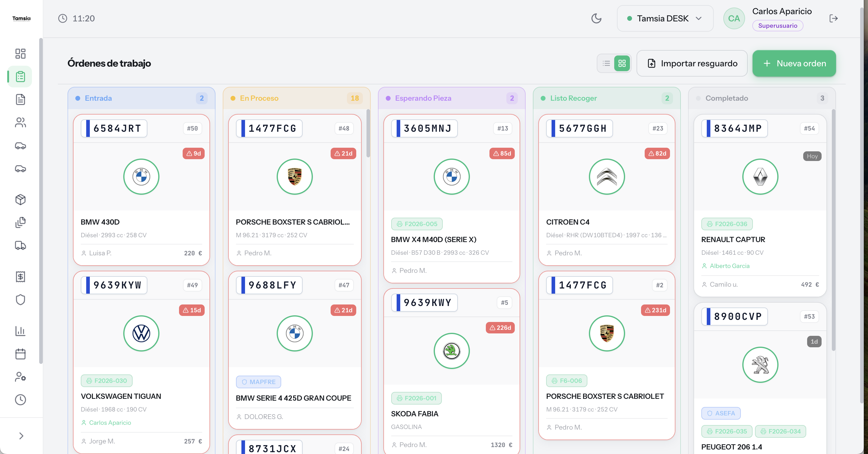
Task: Click invoice tag F2026-034
Action: 780,431
